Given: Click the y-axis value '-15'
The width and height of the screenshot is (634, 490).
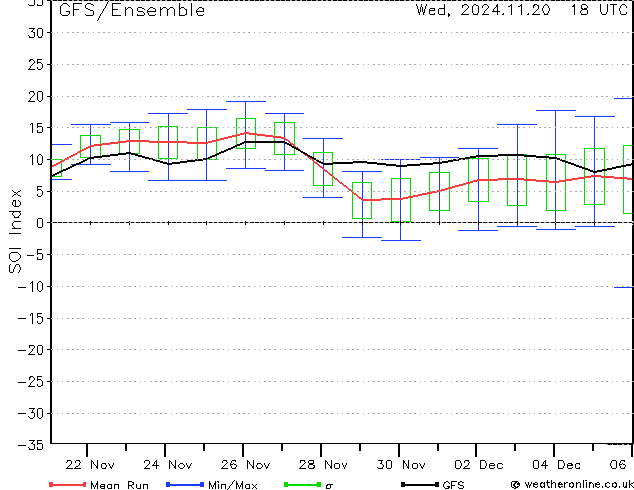Looking at the screenshot, I should (x=31, y=318).
